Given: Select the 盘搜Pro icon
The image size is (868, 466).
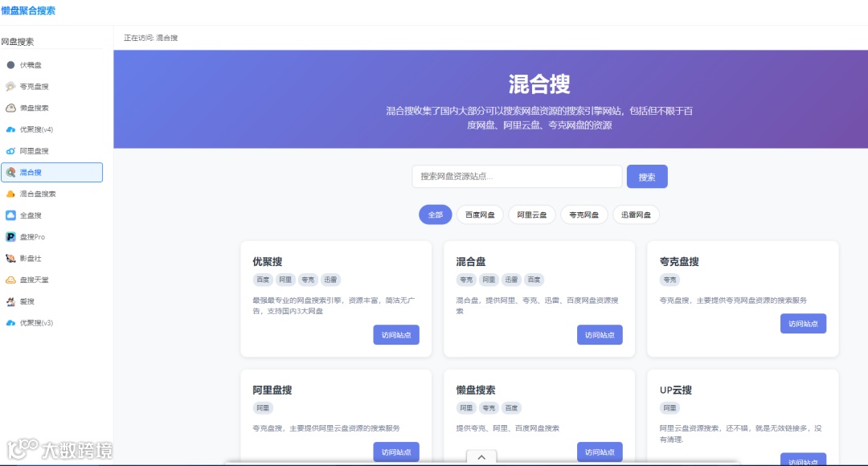Looking at the screenshot, I should click(10, 237).
